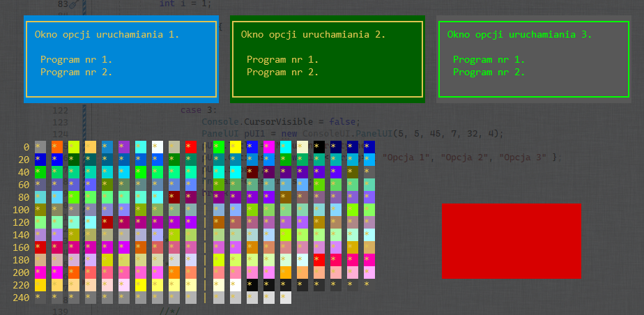Pick the red swatch in row 0
This screenshot has height=315, width=644.
(x=191, y=147)
